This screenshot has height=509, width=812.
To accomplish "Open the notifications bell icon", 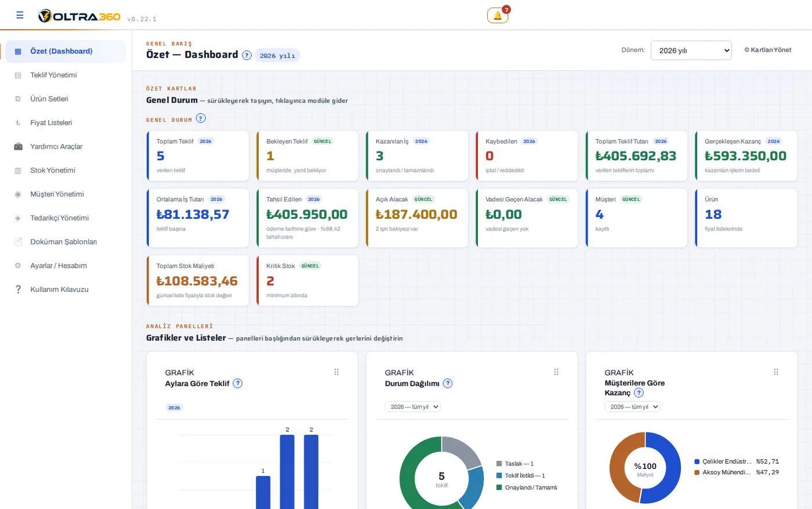I will [498, 16].
